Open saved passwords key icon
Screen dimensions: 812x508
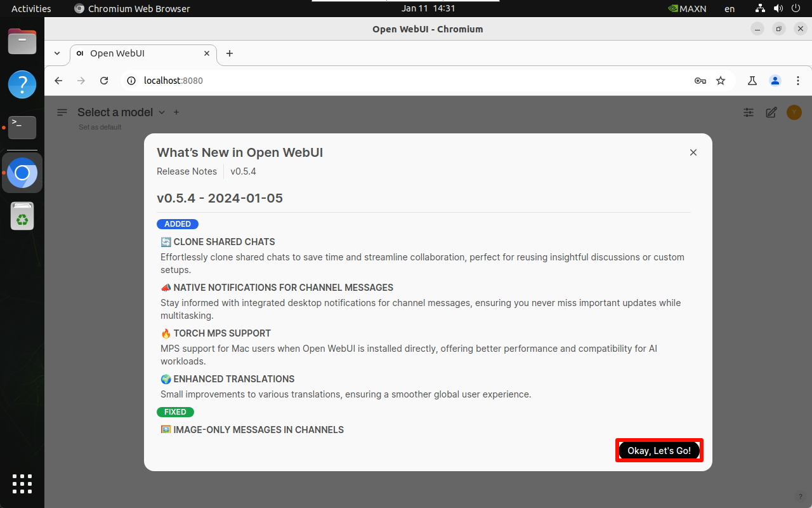coord(700,81)
